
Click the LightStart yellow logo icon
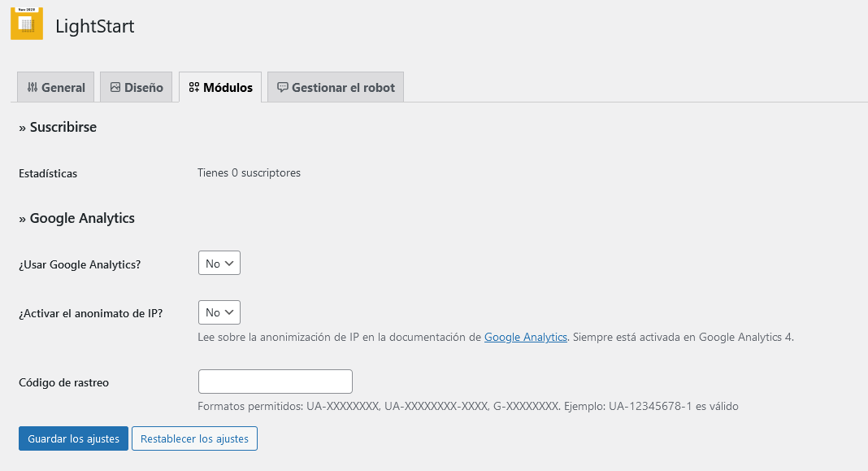click(26, 24)
